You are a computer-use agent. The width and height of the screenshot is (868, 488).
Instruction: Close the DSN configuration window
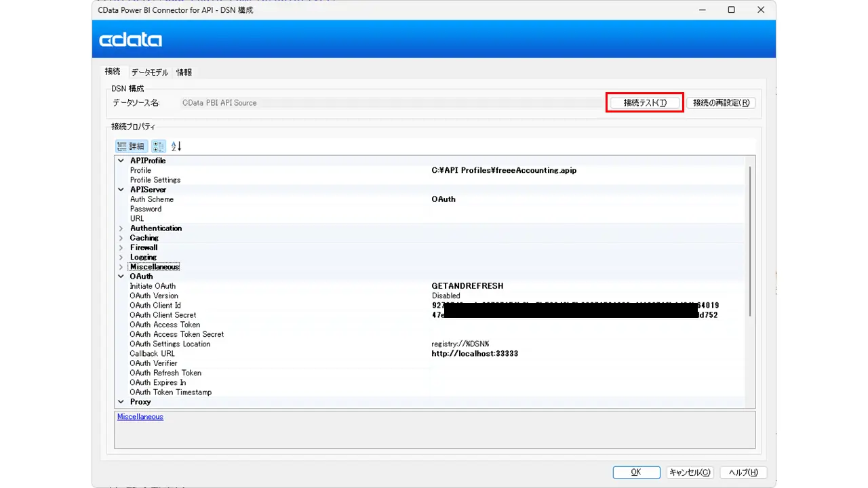click(x=761, y=9)
